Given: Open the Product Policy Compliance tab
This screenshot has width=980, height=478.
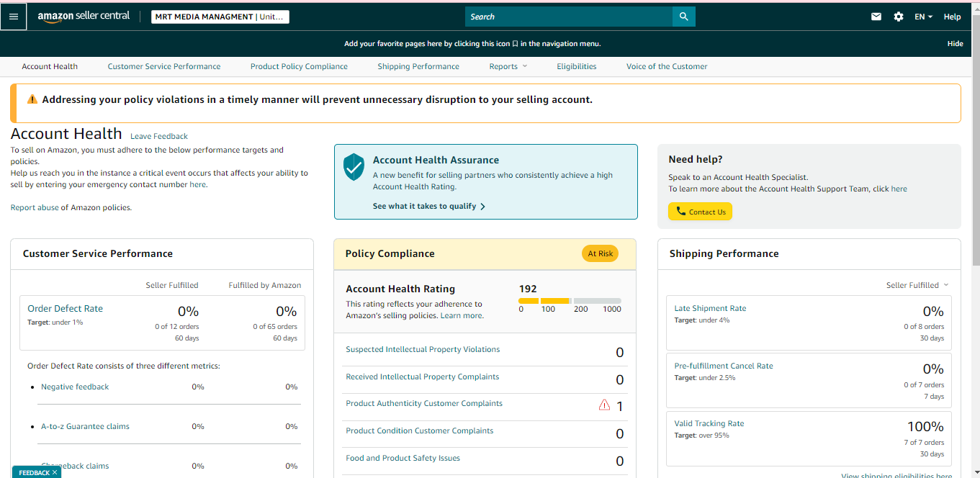Looking at the screenshot, I should click(299, 66).
